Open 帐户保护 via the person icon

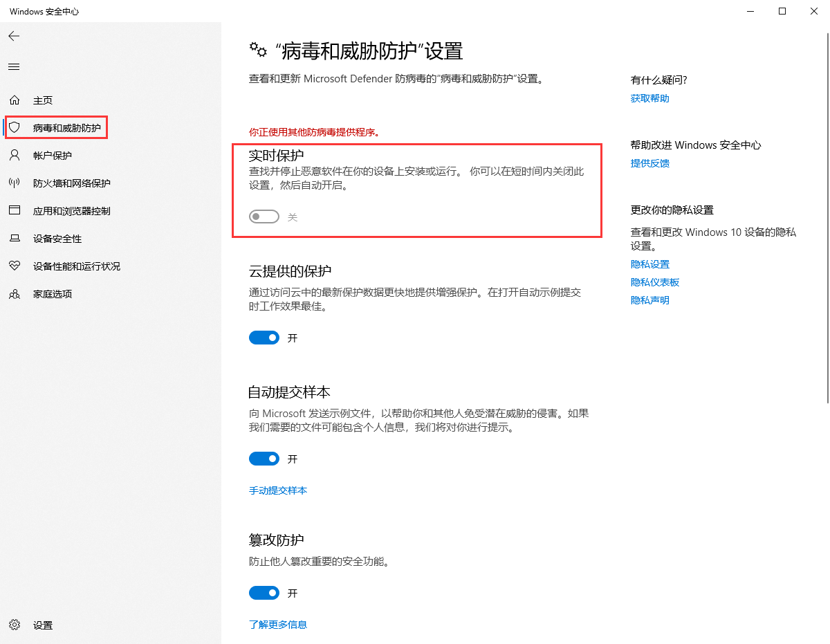pyautogui.click(x=15, y=155)
